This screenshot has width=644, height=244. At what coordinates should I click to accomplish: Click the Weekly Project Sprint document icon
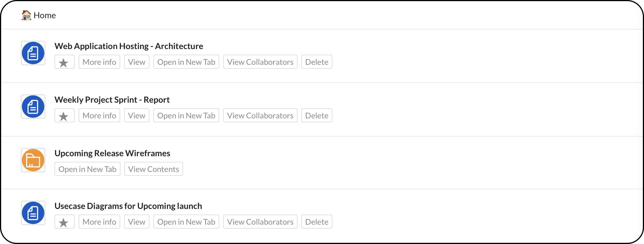pyautogui.click(x=33, y=107)
